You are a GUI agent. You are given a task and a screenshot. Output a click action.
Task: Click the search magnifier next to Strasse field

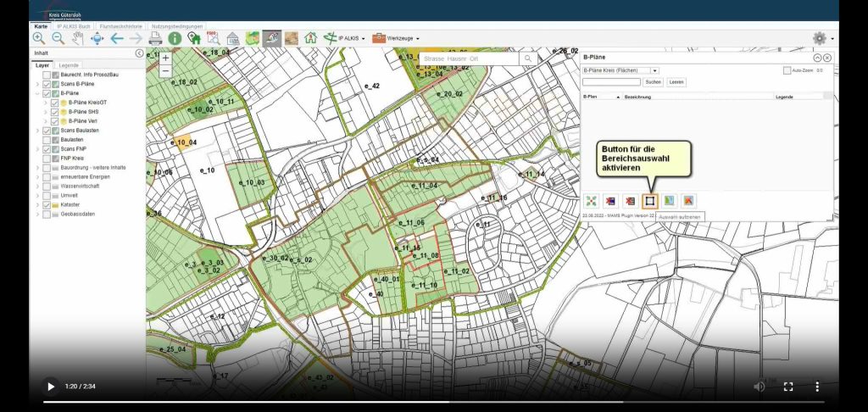point(528,58)
